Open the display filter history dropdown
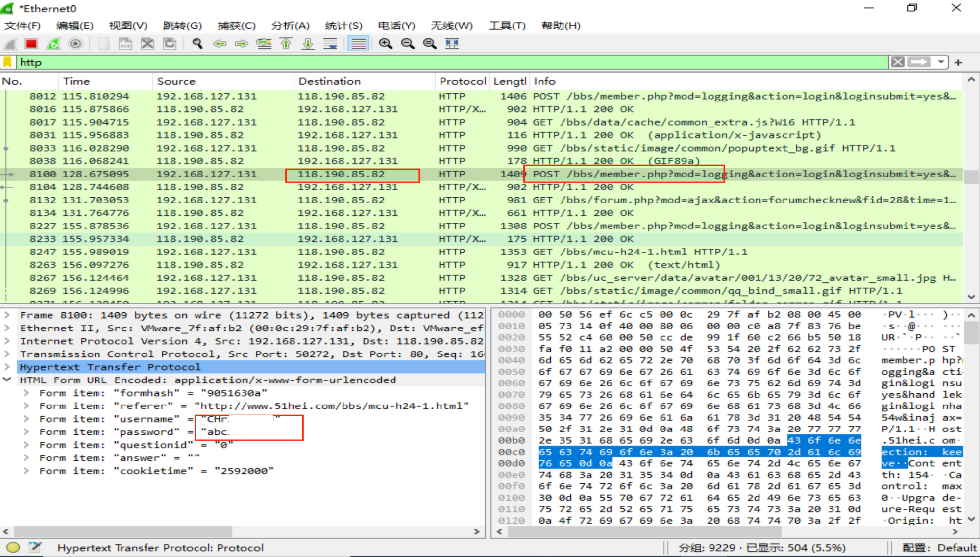This screenshot has width=980, height=557. [x=940, y=62]
